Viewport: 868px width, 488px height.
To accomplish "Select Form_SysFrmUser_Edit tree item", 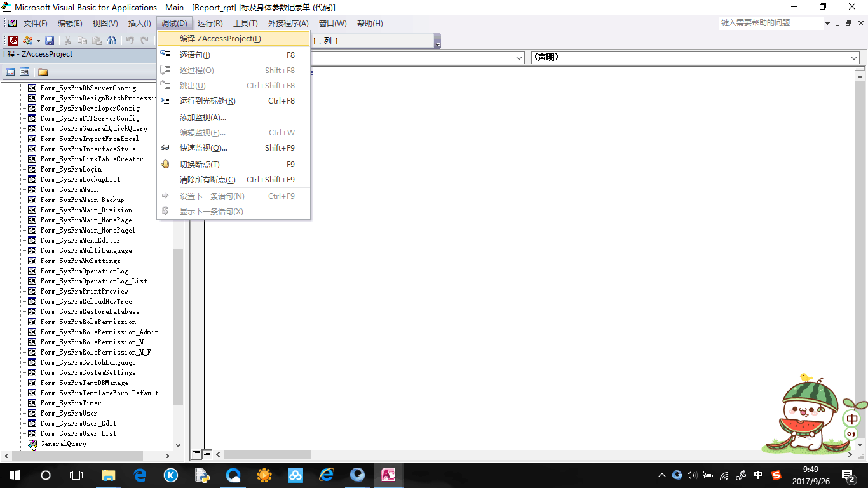I will [x=78, y=423].
